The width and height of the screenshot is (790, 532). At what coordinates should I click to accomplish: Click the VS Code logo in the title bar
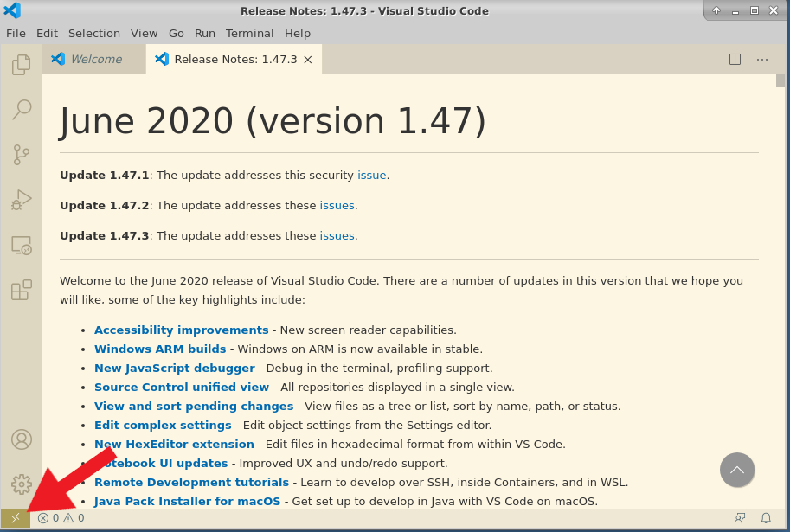pyautogui.click(x=12, y=10)
